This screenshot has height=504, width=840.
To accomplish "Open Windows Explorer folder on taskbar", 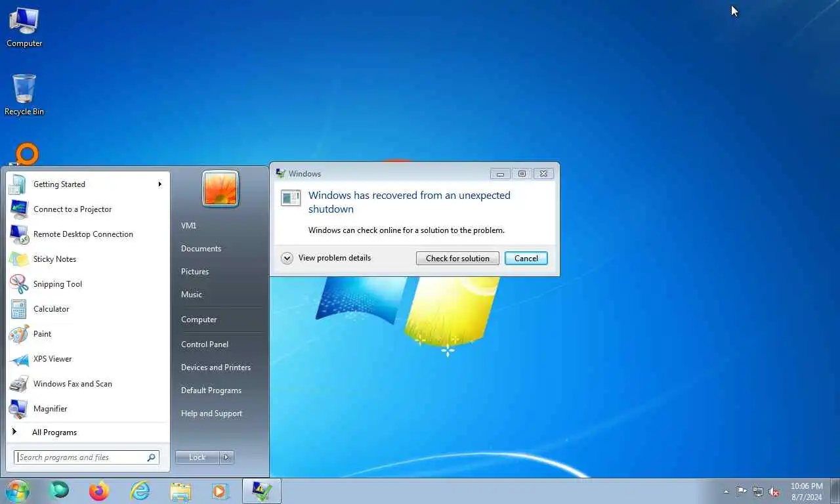I will click(x=180, y=491).
